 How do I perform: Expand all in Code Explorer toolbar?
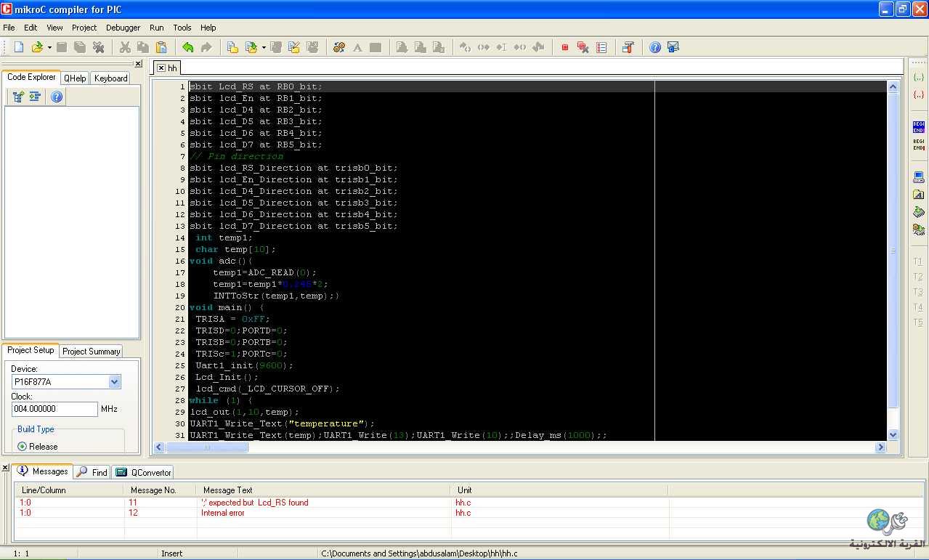19,97
